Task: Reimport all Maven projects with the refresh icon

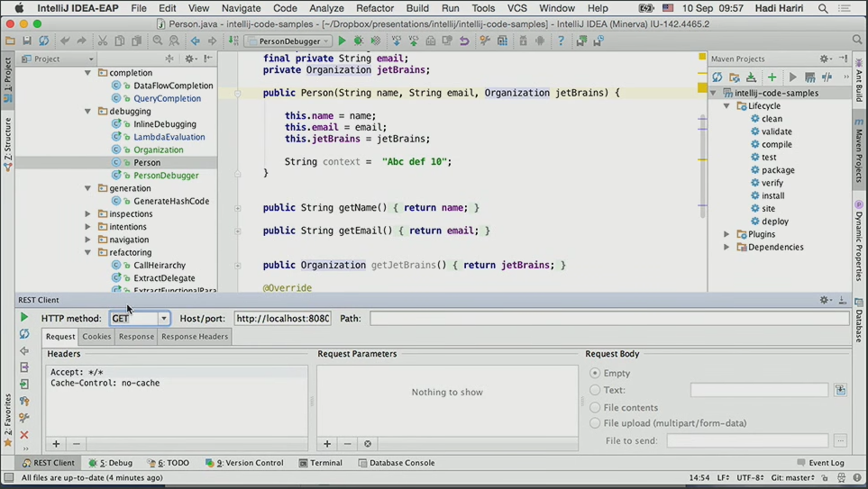Action: [717, 77]
